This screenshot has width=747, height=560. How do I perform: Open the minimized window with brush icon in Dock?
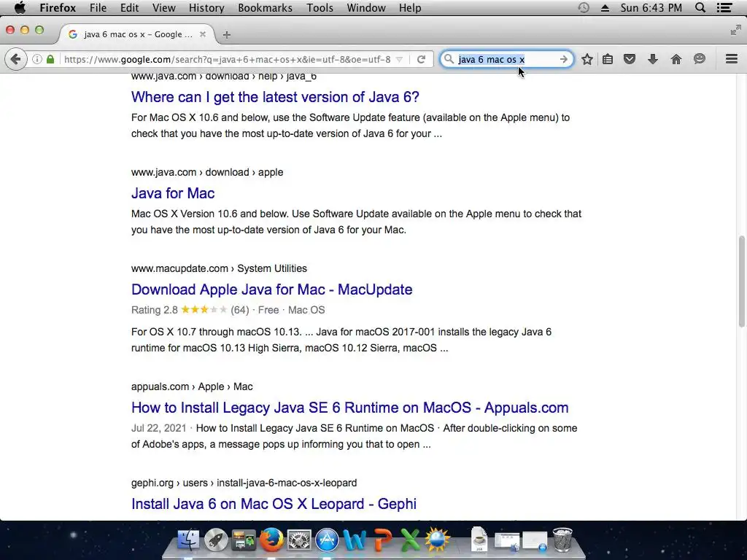(507, 542)
